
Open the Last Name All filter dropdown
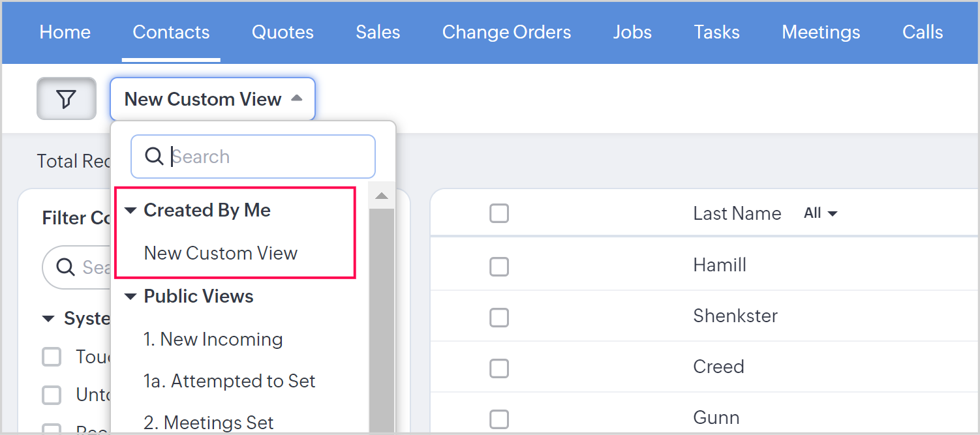point(820,213)
